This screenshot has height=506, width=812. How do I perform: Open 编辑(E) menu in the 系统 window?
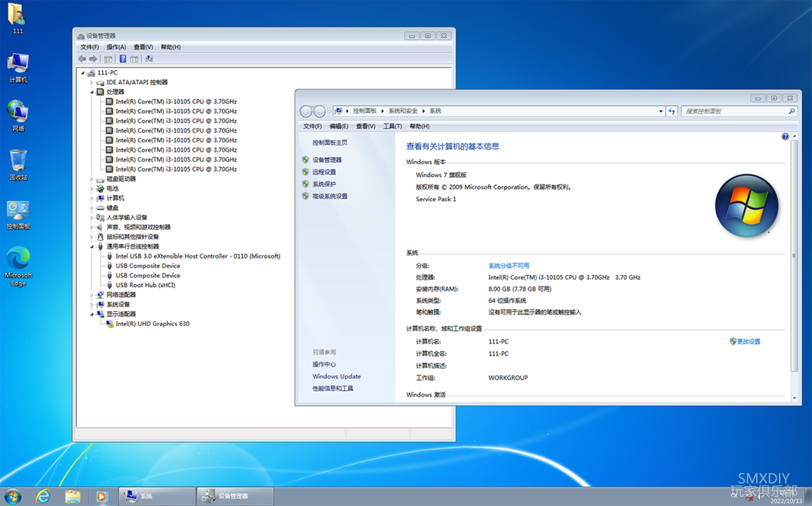(339, 126)
